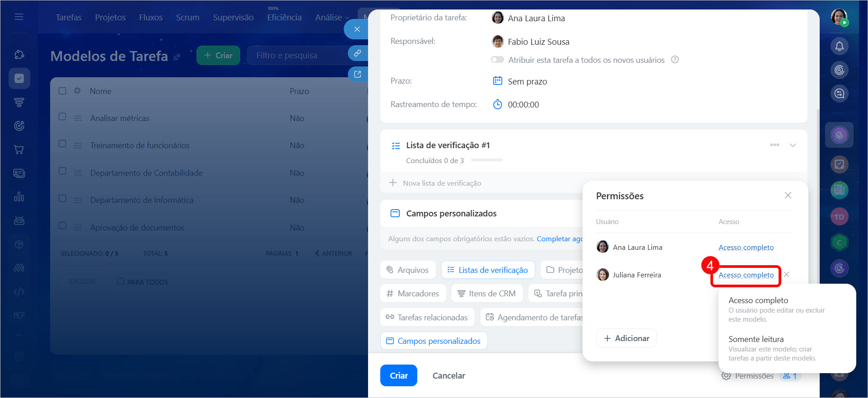868x398 pixels.
Task: Open three-dot menu of Lista de verificação #1
Action: [775, 145]
